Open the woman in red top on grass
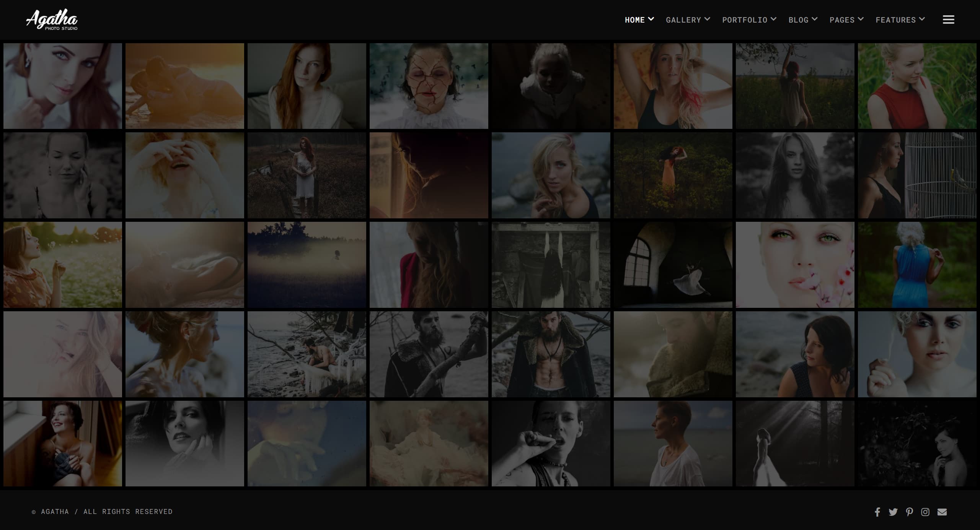 coord(917,86)
